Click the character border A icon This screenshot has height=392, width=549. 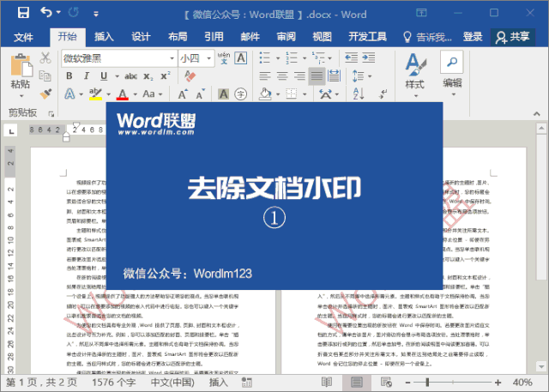point(241,58)
